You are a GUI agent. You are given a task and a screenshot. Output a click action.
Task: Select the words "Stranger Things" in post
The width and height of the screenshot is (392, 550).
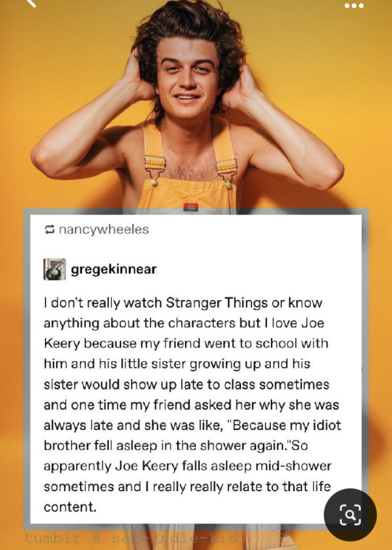(x=217, y=302)
